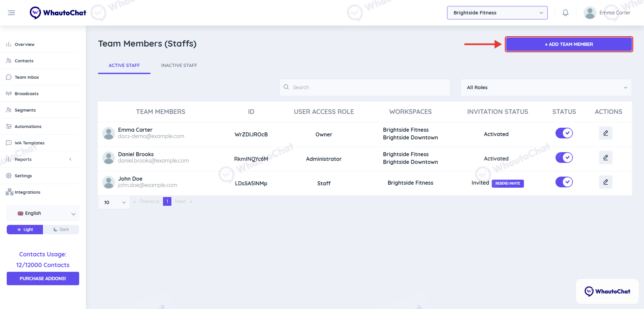Screen dimensions: 644x309
Task: Click in the staff Search field
Action: pos(365,87)
